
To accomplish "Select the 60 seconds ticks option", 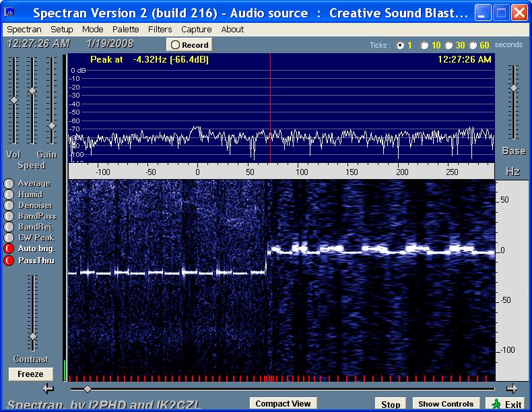I will (473, 45).
